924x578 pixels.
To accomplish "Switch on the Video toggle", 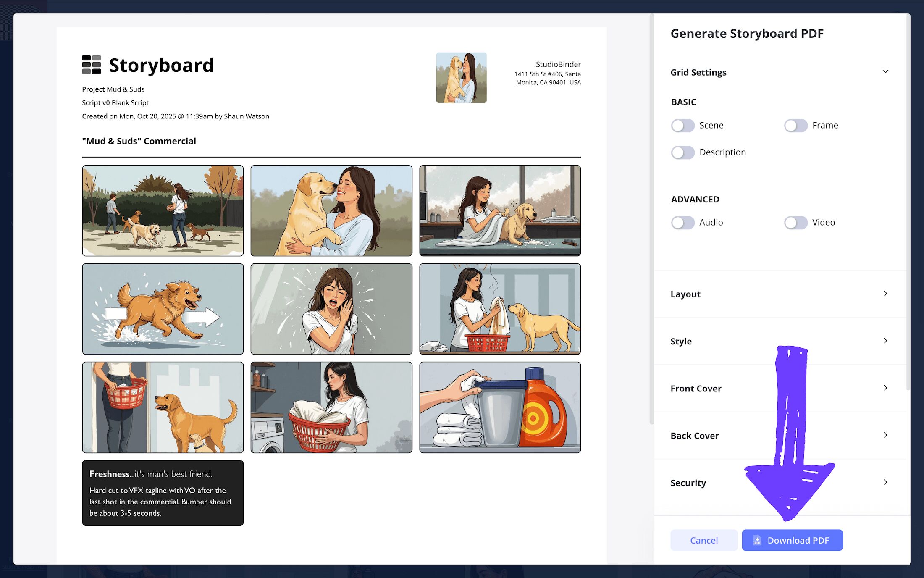I will pyautogui.click(x=795, y=223).
